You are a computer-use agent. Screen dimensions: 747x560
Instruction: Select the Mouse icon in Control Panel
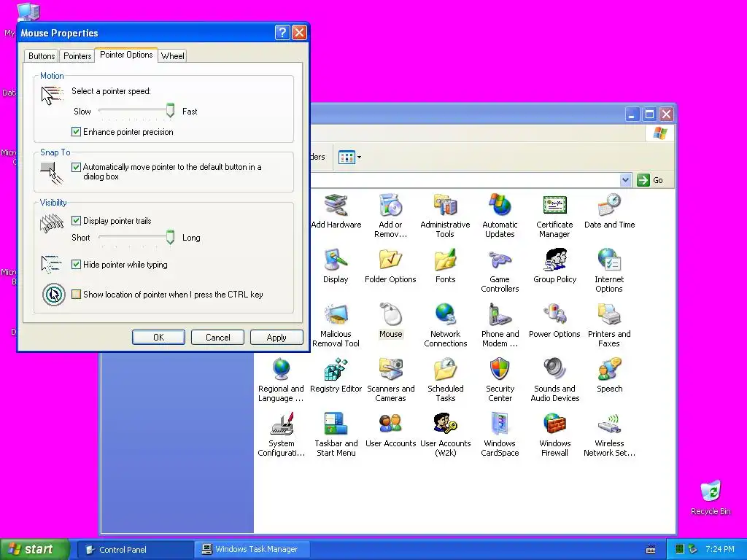391,321
